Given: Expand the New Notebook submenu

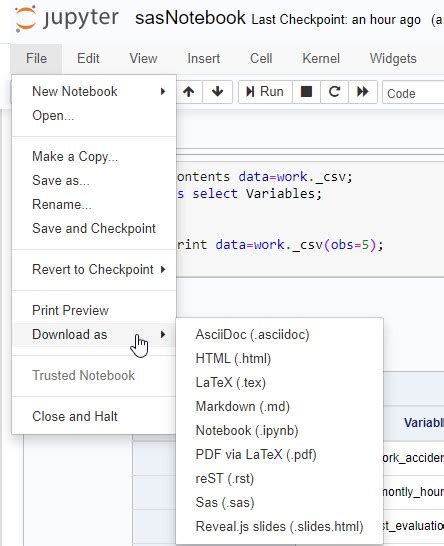Looking at the screenshot, I should 94,92.
